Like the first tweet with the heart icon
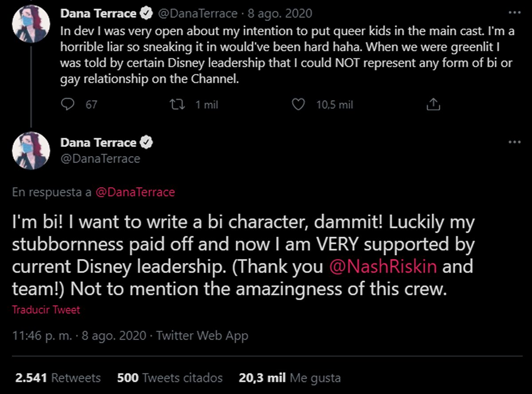Viewport: 532px width, 394px height. click(300, 104)
